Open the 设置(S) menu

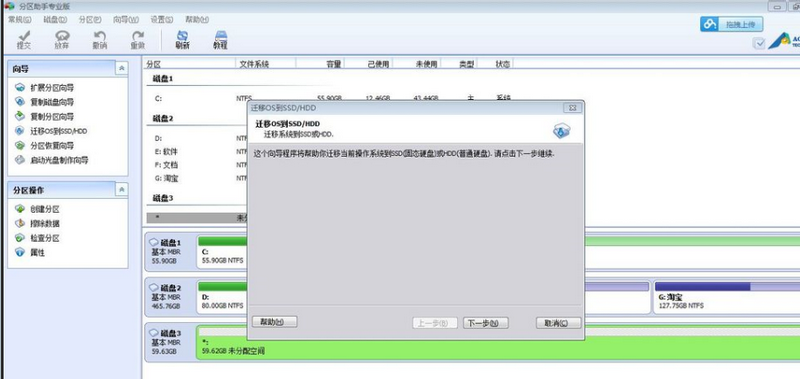click(162, 19)
